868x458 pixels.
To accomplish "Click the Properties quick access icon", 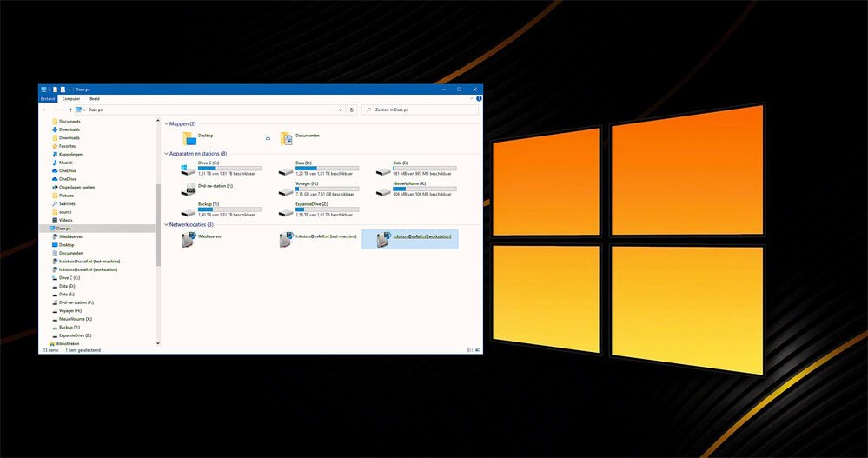I will click(55, 90).
